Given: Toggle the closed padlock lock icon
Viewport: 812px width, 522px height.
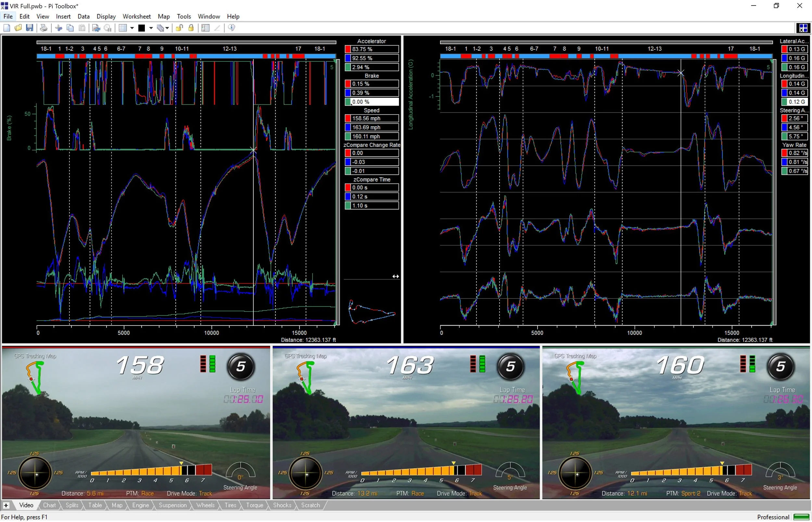Looking at the screenshot, I should (191, 28).
